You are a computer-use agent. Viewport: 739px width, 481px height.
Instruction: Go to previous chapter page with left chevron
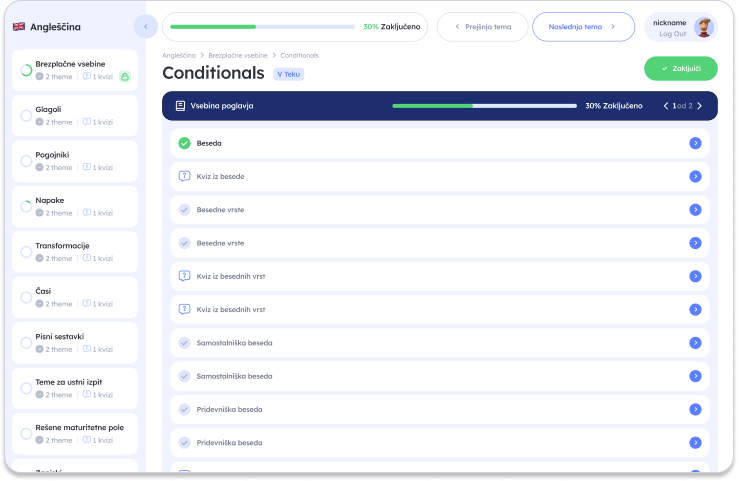(x=666, y=105)
